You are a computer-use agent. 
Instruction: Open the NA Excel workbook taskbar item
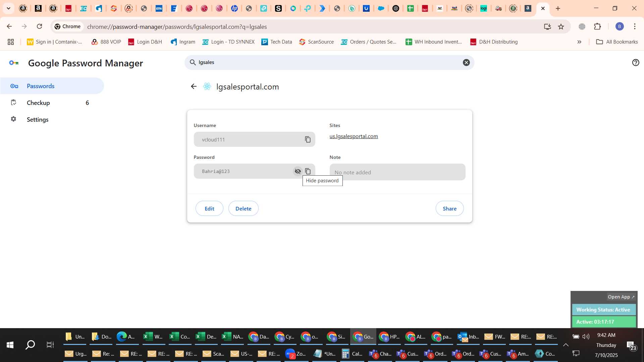coord(233,337)
